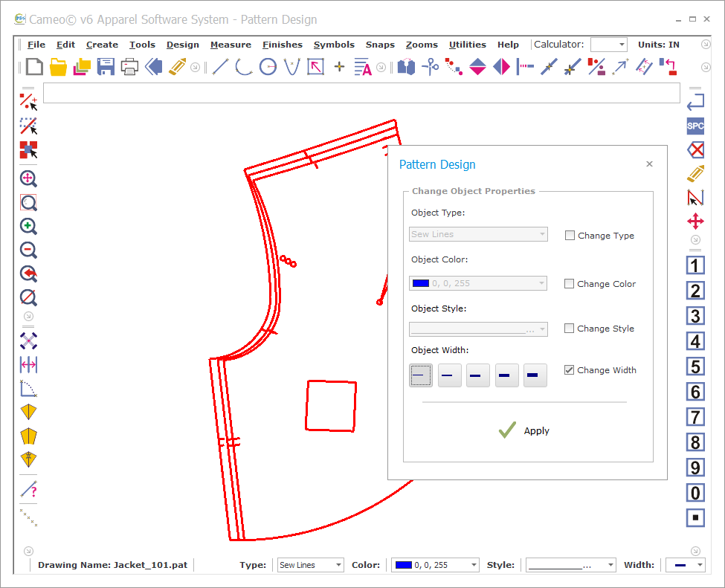Click the line query question mark icon
Image resolution: width=725 pixels, height=588 pixels.
point(29,490)
